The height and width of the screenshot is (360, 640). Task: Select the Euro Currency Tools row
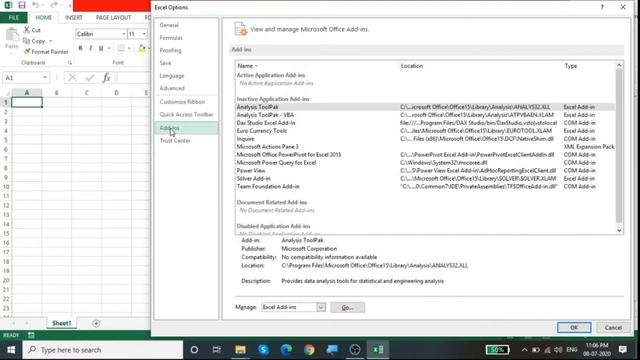pos(424,131)
